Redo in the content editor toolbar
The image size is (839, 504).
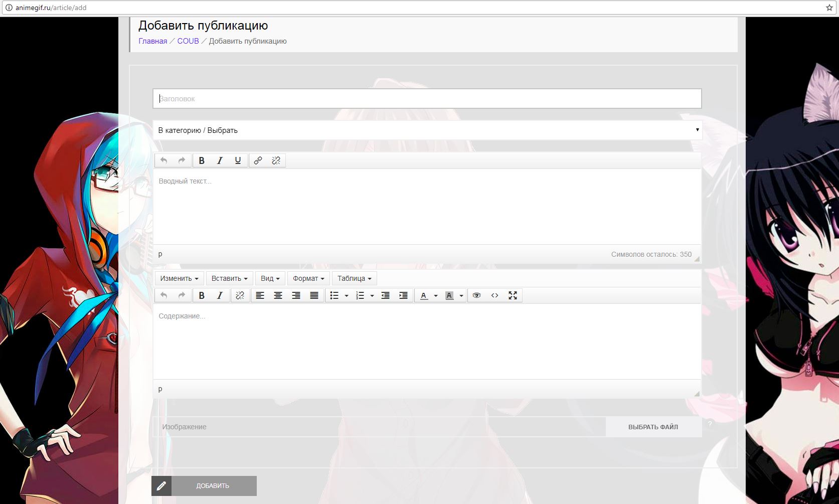click(182, 295)
